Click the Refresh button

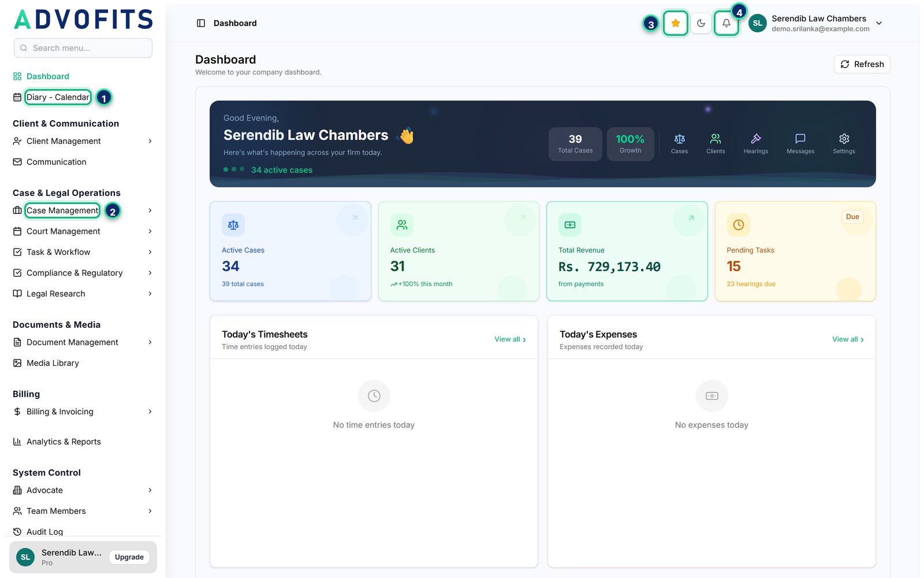[862, 64]
